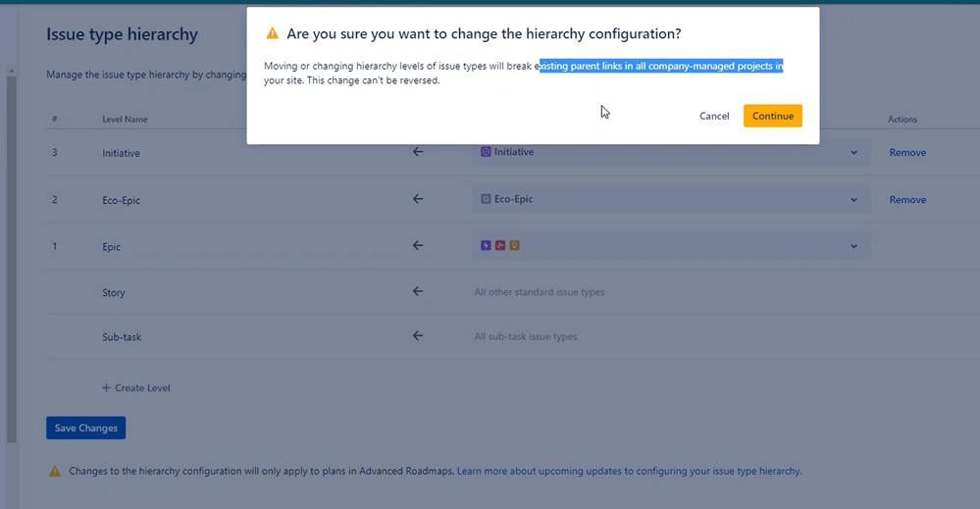Click the Actions column header
The width and height of the screenshot is (980, 509).
coord(903,120)
